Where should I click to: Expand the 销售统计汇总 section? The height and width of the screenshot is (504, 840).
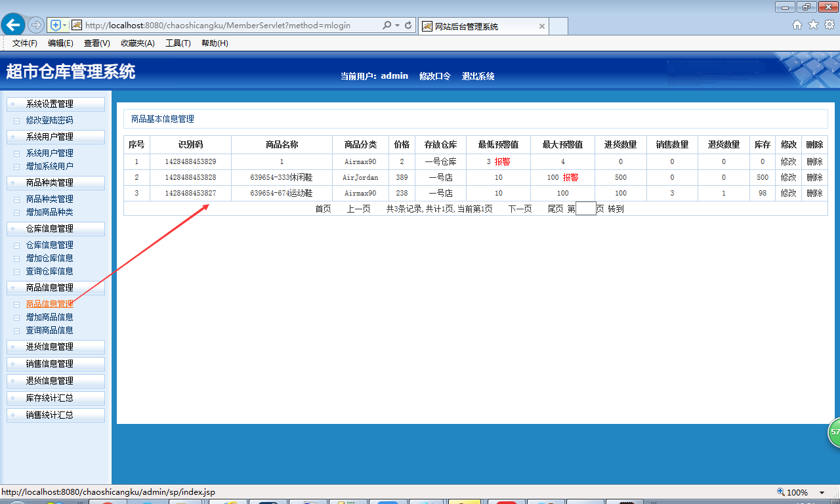point(55,415)
